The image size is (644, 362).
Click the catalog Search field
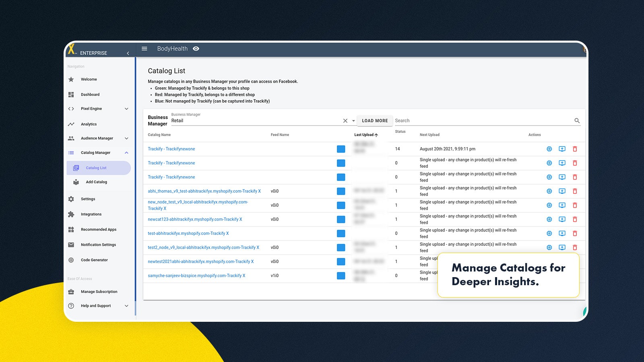click(x=483, y=121)
